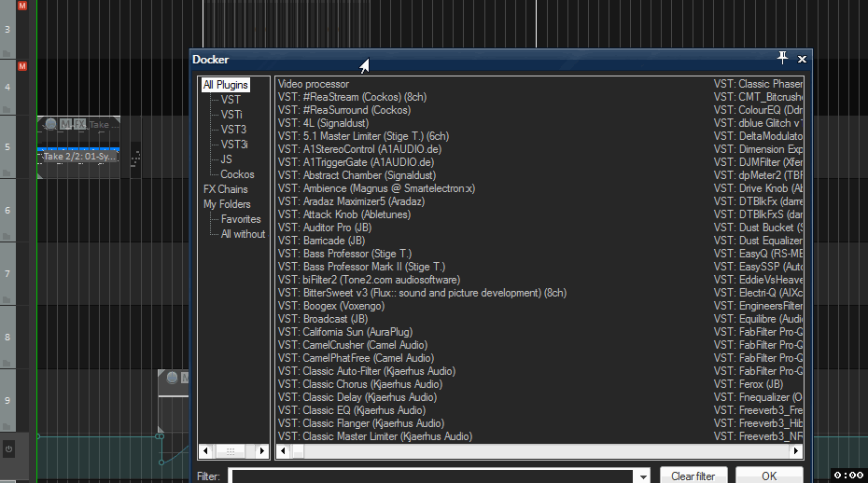This screenshot has height=483, width=868.
Task: Select VST: A1TriggerGate plugin
Action: pyautogui.click(x=356, y=162)
